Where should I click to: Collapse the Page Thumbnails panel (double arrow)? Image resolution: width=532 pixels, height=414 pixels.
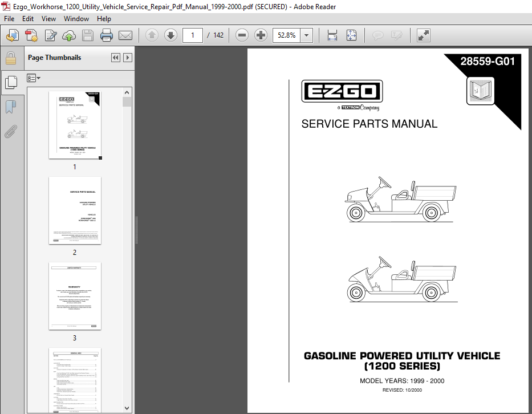pyautogui.click(x=116, y=58)
